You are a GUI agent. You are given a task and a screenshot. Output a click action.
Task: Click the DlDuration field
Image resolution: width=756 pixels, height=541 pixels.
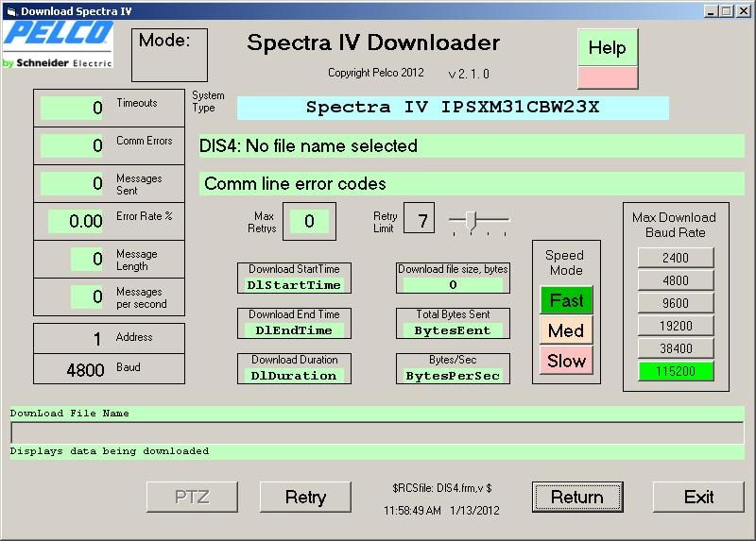click(x=294, y=375)
